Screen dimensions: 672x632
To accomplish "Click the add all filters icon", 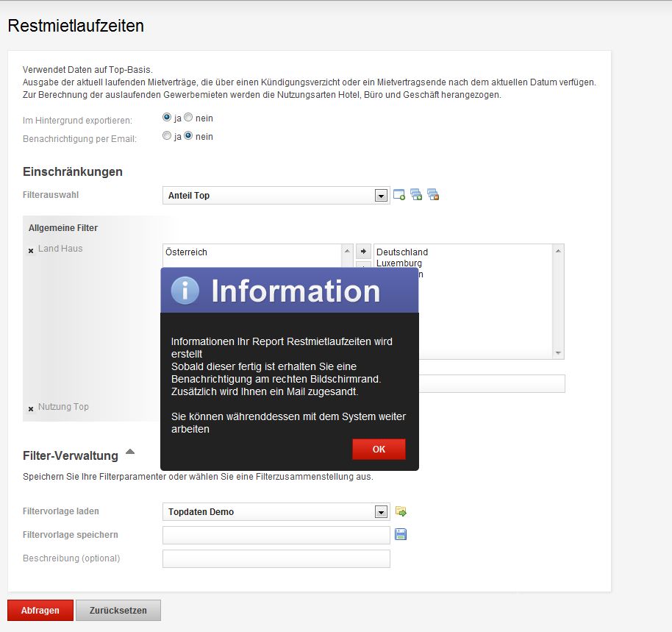I will click(416, 195).
